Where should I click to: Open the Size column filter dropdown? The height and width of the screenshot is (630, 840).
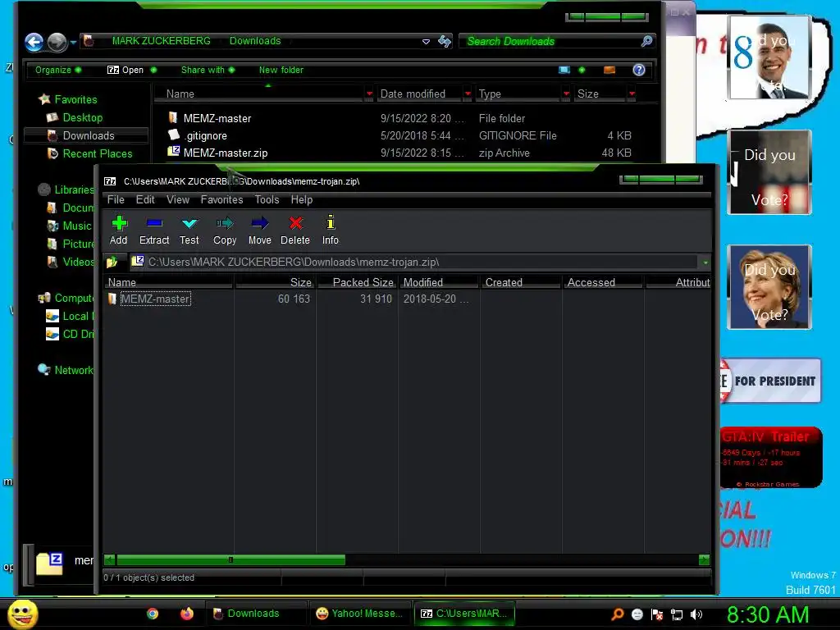[632, 94]
